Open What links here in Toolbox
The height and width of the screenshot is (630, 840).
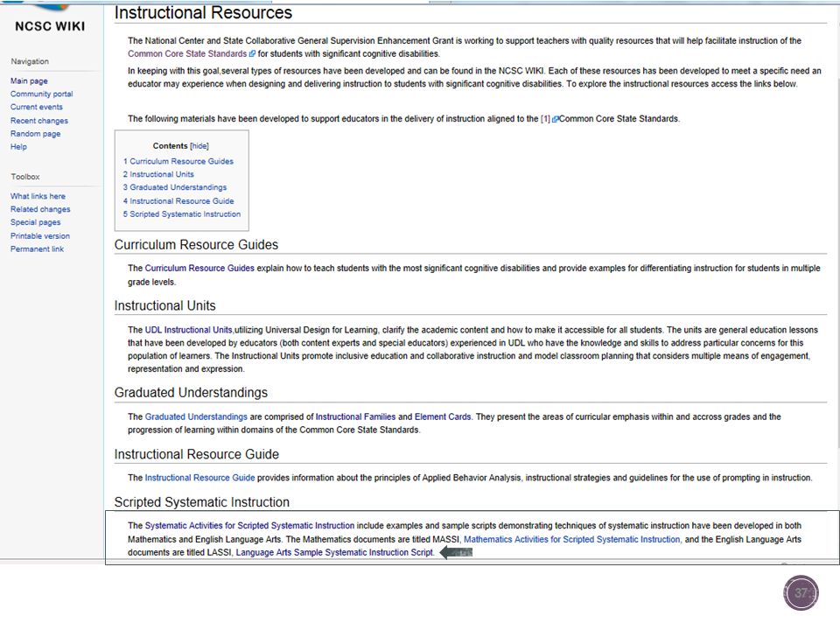(x=38, y=196)
